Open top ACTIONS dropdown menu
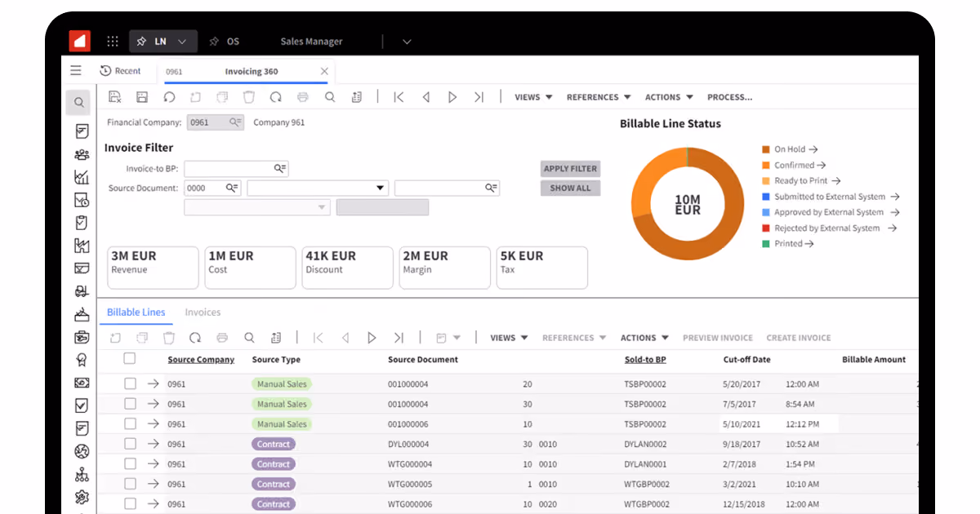 click(x=669, y=97)
